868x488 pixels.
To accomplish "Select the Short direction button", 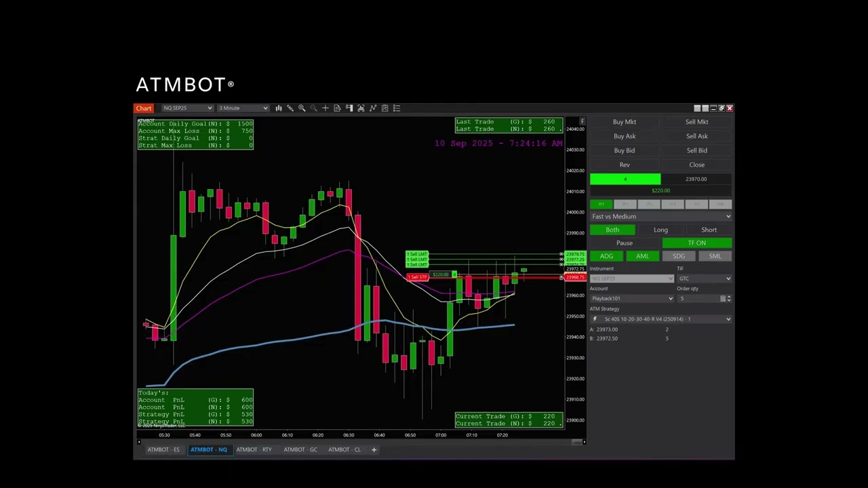I will click(709, 230).
